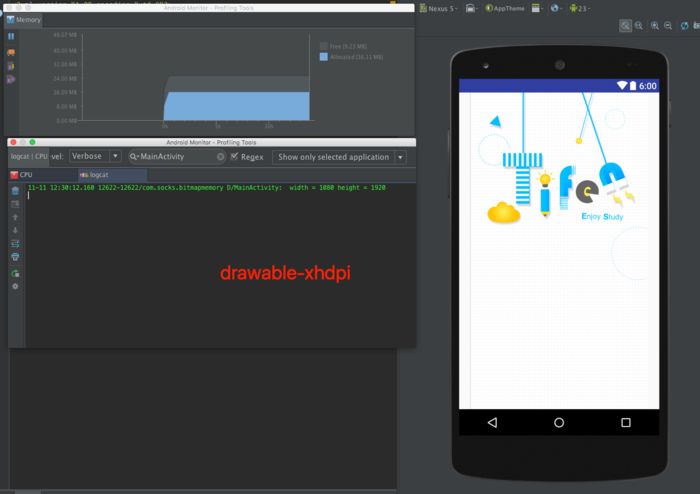Open the API 23 version dropdown
Viewport: 700px width, 494px height.
coord(579,8)
